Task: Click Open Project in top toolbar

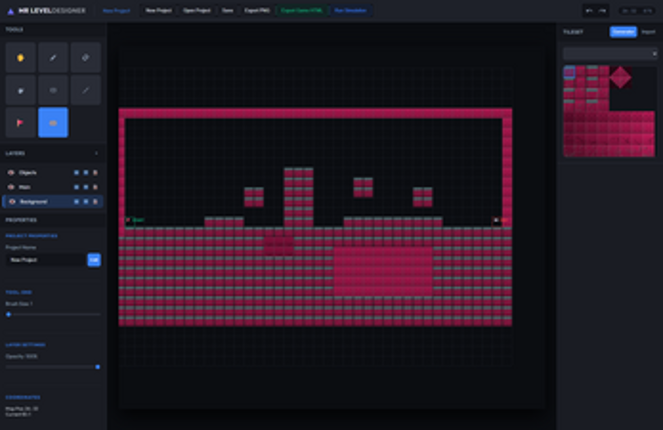Action: (x=197, y=11)
